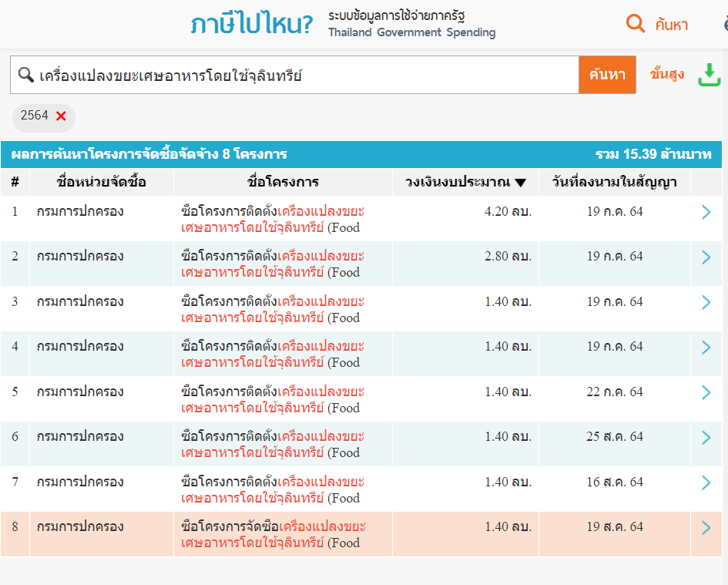Click chevron for row 6 dated 25 ส.ค. 64
Image resolution: width=728 pixels, height=585 pixels.
[x=706, y=438]
